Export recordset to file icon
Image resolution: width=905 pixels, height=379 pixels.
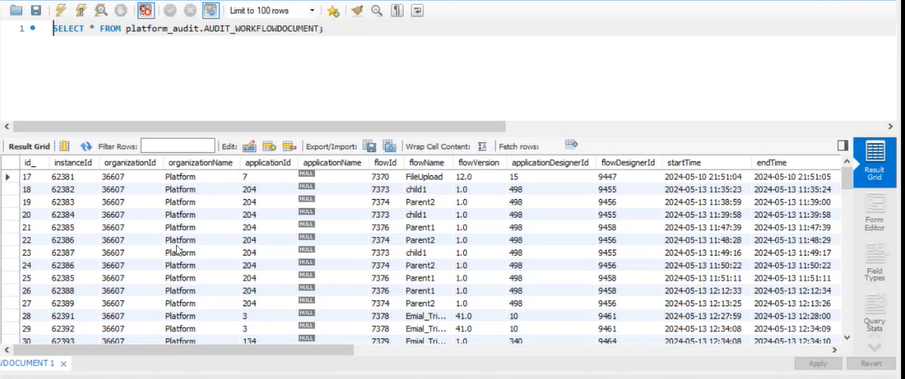tap(369, 146)
